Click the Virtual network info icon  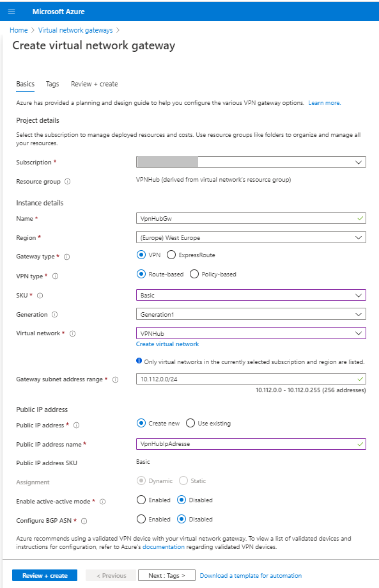[x=73, y=333]
